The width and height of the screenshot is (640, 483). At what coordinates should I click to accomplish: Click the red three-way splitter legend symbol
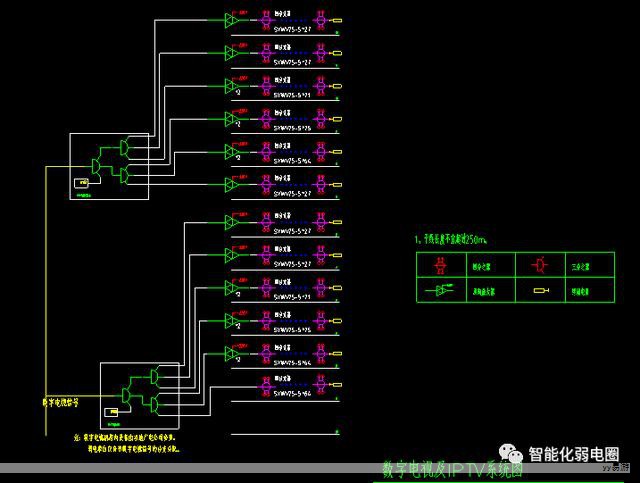pyautogui.click(x=537, y=266)
